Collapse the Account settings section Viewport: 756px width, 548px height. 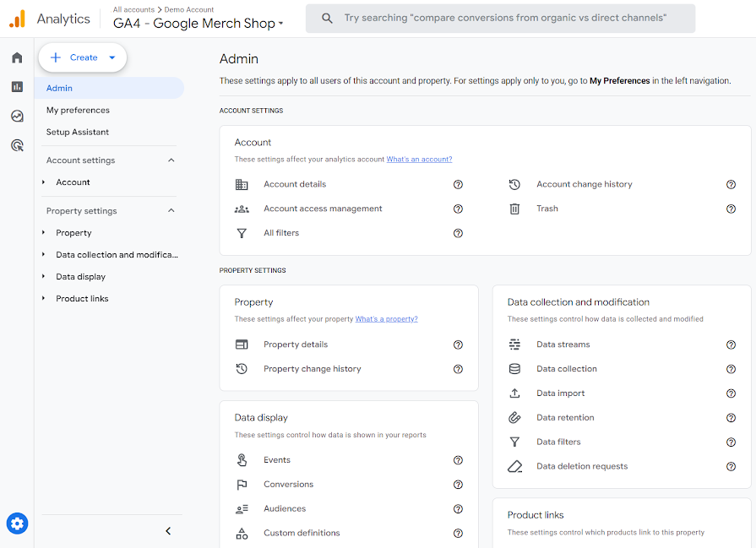[171, 160]
